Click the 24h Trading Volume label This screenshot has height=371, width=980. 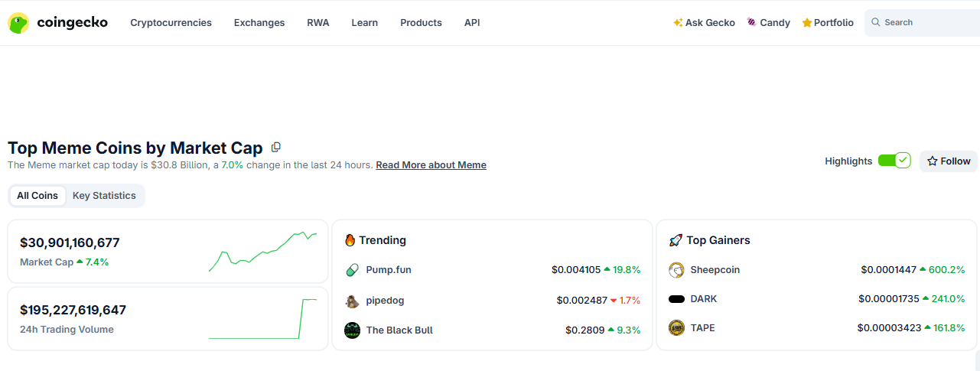(67, 330)
